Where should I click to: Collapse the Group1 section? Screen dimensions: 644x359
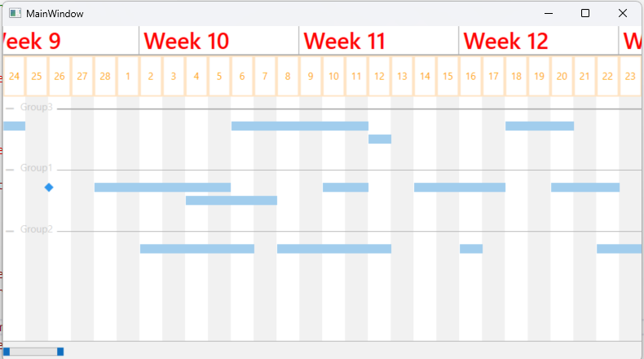[10, 169]
